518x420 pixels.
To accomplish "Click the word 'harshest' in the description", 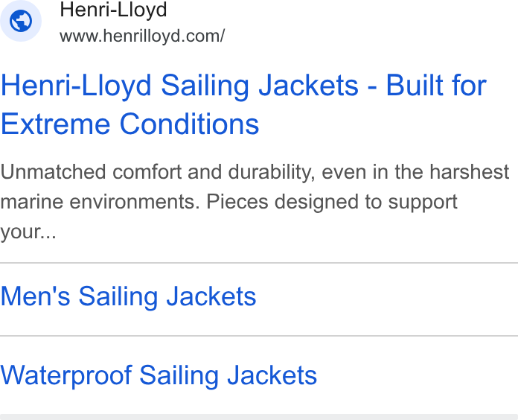I will point(469,172).
